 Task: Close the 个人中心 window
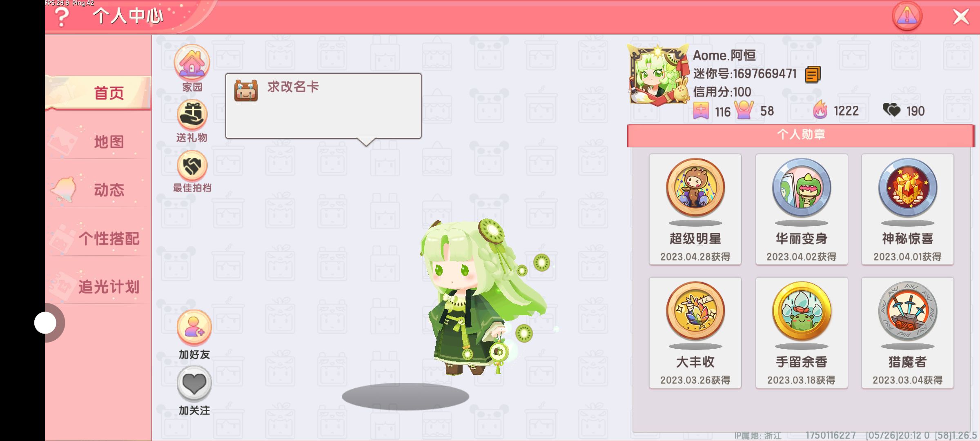pos(961,17)
